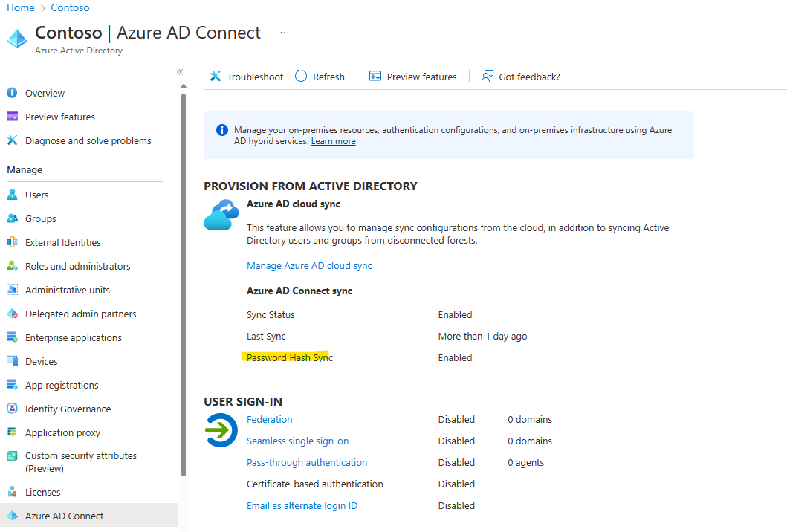This screenshot has width=787, height=532.
Task: Click Manage Azure AD cloud sync
Action: point(309,265)
